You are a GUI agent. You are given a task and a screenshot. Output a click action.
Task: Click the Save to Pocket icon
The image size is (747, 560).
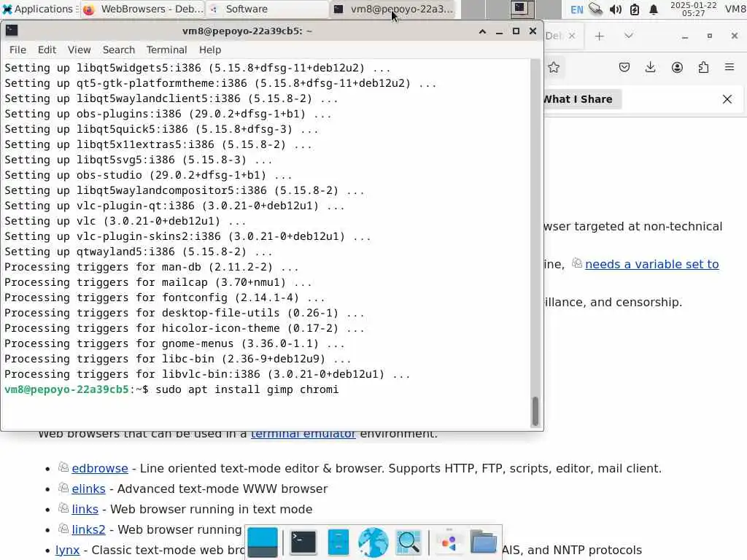tap(624, 67)
